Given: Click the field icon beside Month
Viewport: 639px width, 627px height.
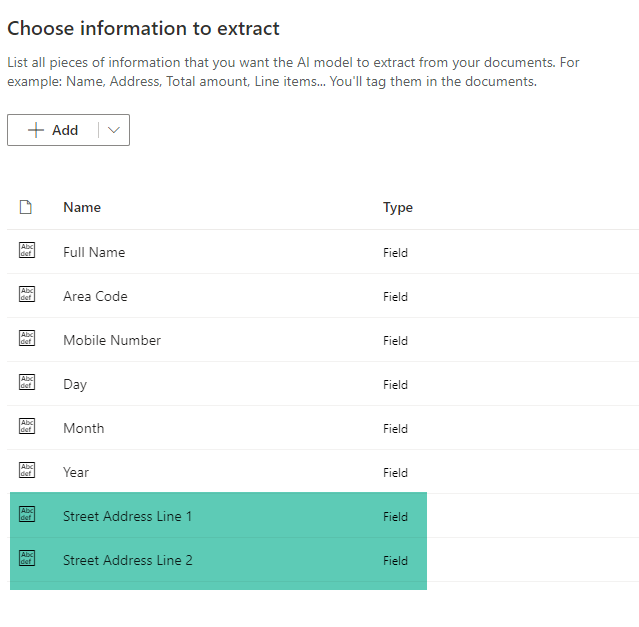Looking at the screenshot, I should [27, 428].
